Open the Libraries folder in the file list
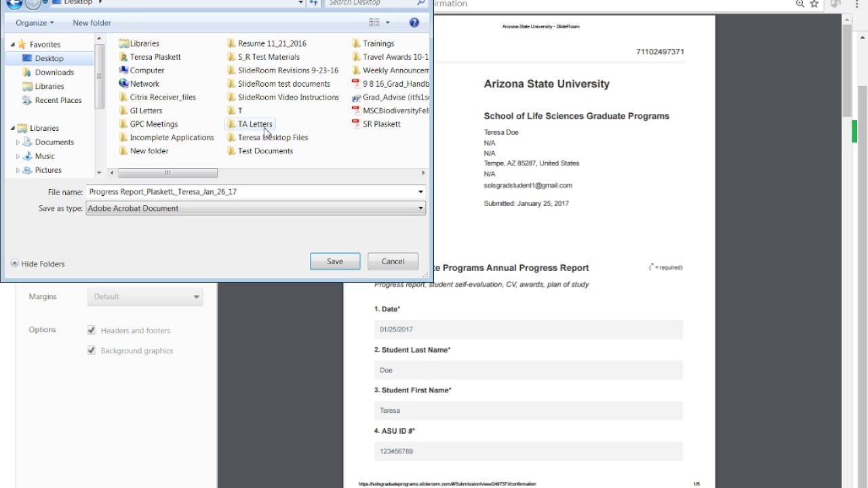This screenshot has width=868, height=488. click(139, 43)
